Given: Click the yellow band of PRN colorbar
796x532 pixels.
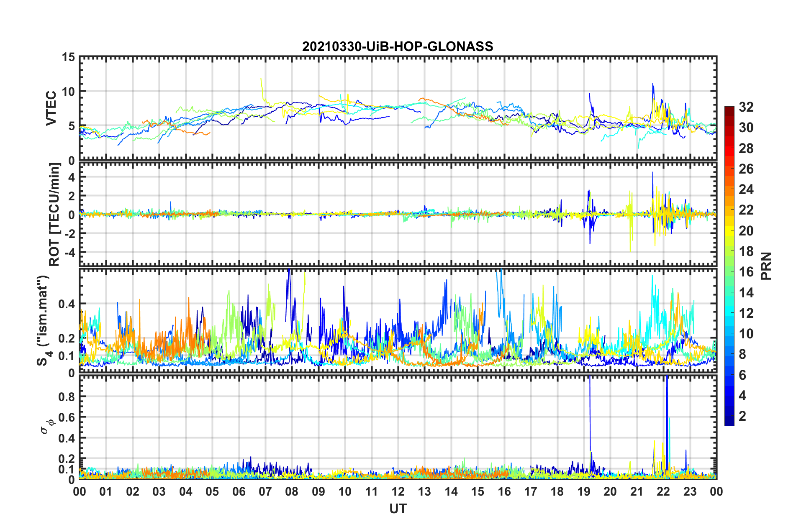Looking at the screenshot, I should click(x=729, y=231).
